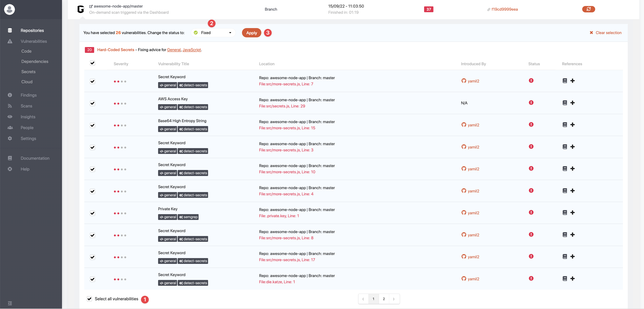
Task: Navigate to Insights in sidebar
Action: point(28,117)
